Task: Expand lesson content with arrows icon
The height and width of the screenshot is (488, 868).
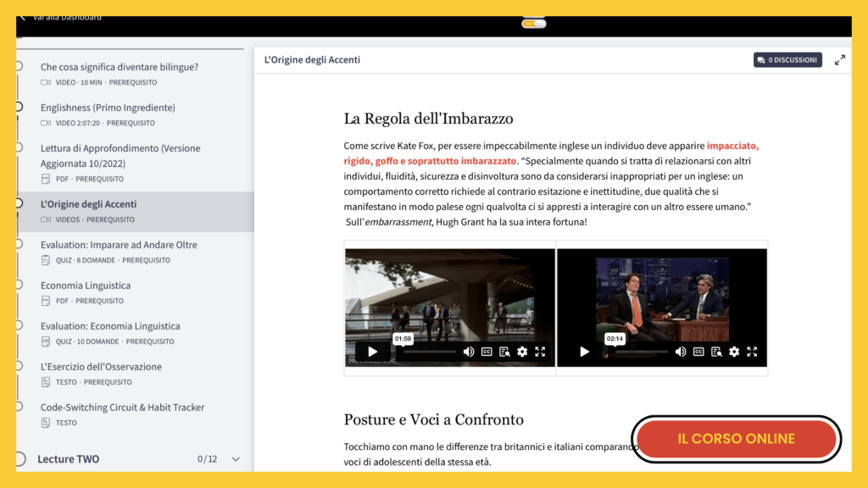Action: (x=840, y=60)
